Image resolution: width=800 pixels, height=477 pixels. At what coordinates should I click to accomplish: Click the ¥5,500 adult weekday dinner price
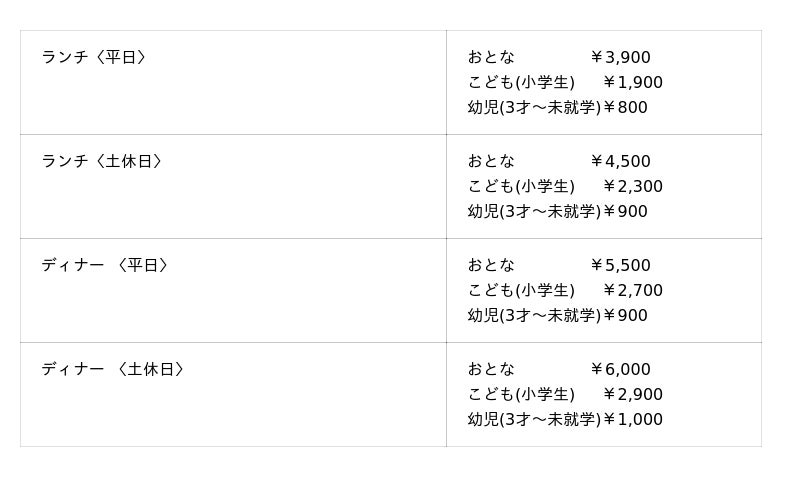620,266
